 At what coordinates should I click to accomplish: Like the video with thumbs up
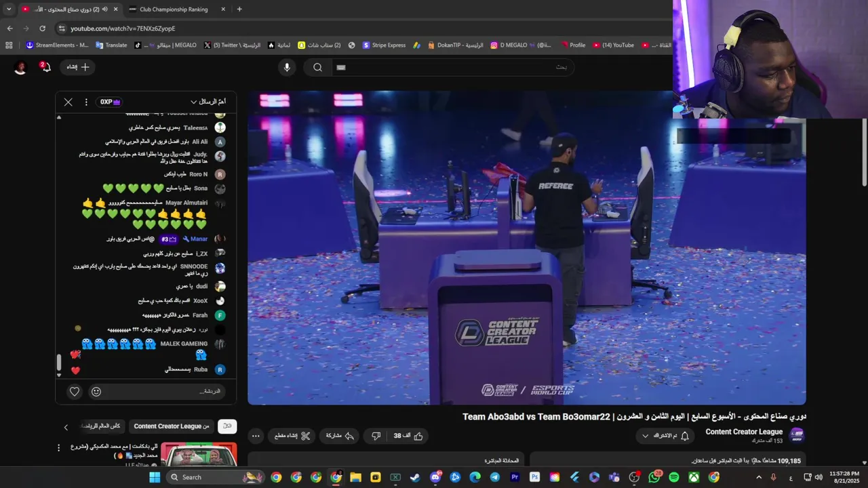tap(409, 436)
